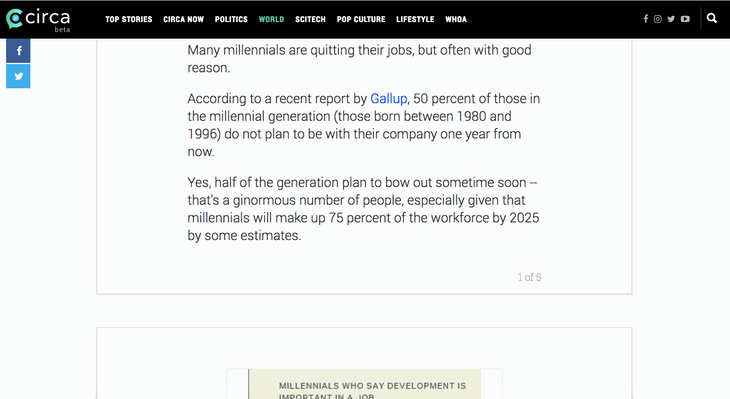Image resolution: width=730 pixels, height=399 pixels.
Task: Click the 1 of 5 card counter
Action: (x=529, y=277)
